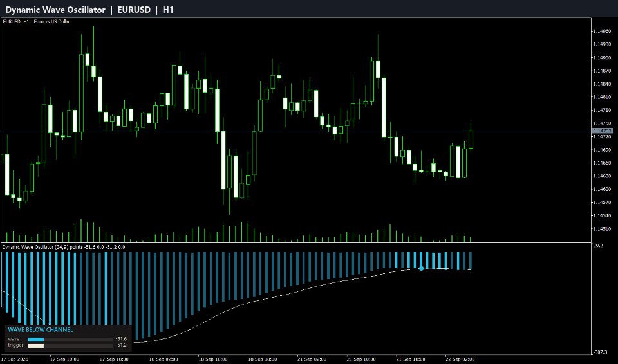Screen dimensions: 618x364
Task: Click price level 1.14780 on the axis
Action: tap(602, 111)
